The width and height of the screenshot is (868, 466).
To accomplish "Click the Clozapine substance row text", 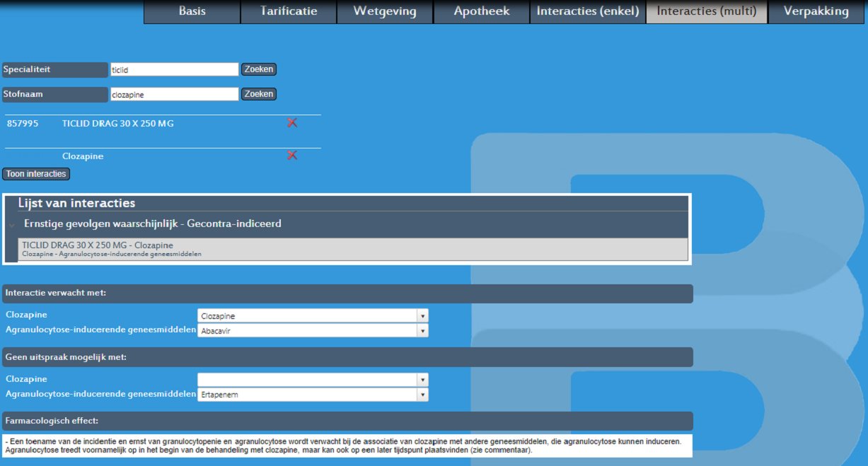I will point(83,156).
